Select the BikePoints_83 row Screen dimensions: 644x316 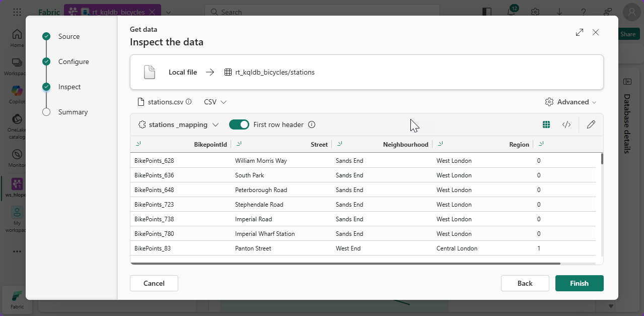click(x=153, y=248)
